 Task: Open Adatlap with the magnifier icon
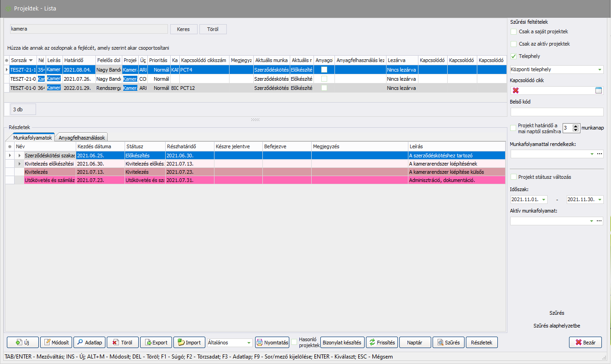click(89, 343)
